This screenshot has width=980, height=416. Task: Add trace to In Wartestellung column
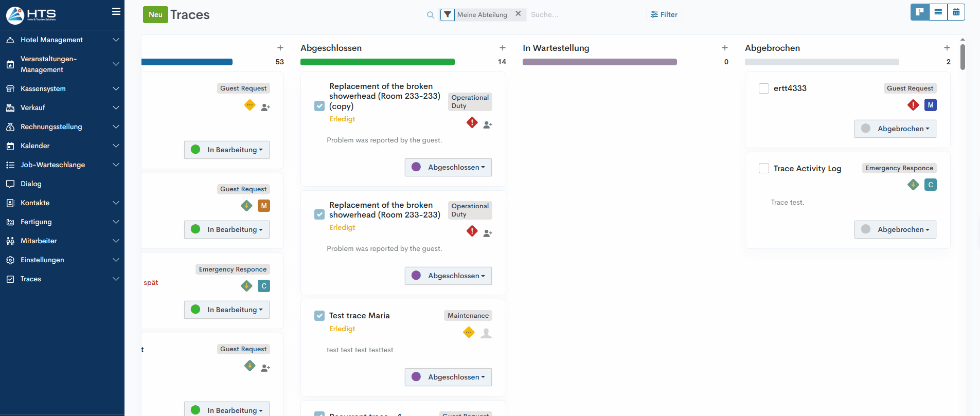click(x=725, y=48)
